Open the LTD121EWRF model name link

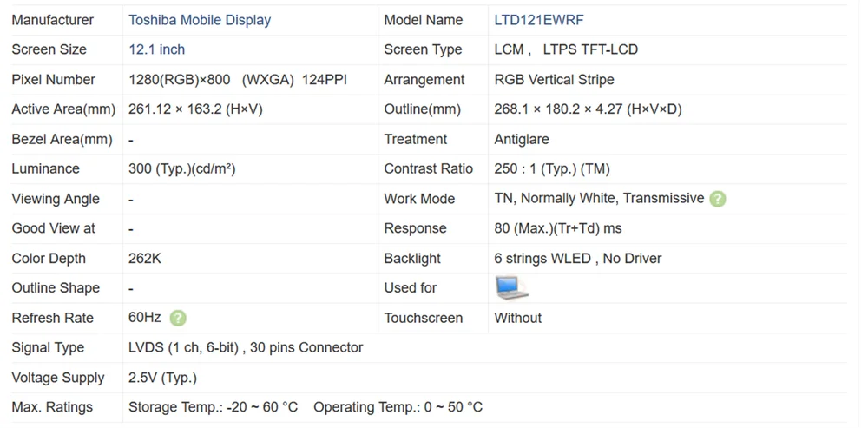(539, 20)
